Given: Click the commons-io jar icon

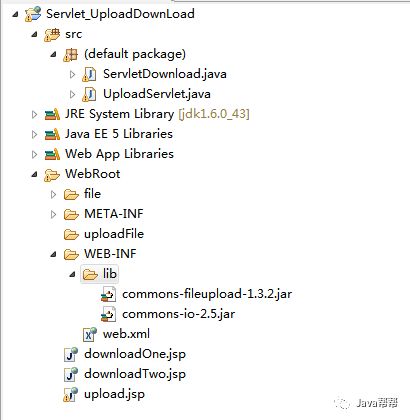Looking at the screenshot, I should coord(109,315).
